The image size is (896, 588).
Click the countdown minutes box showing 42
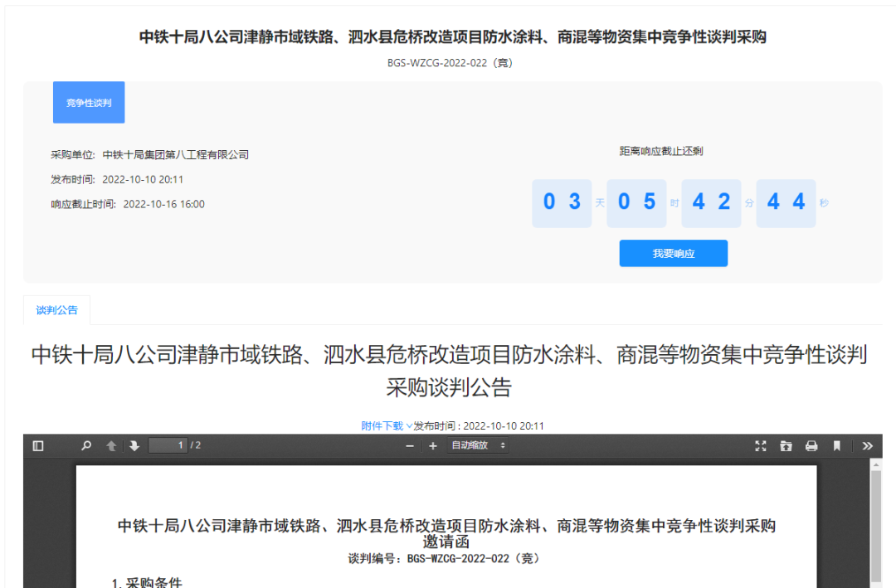click(x=711, y=203)
